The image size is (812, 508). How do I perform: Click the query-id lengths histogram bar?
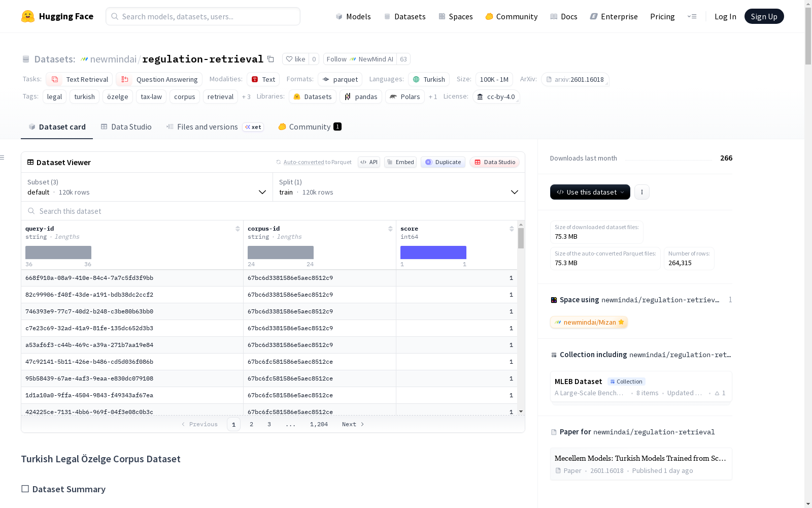[58, 252]
